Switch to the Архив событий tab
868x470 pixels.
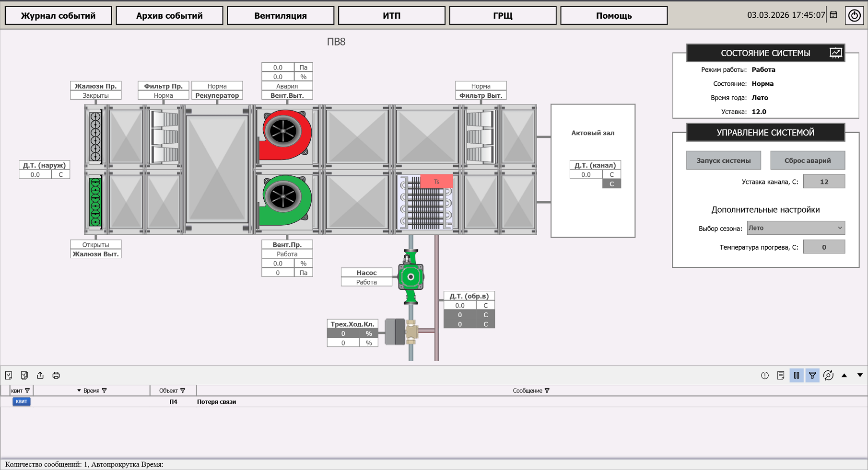coord(169,15)
